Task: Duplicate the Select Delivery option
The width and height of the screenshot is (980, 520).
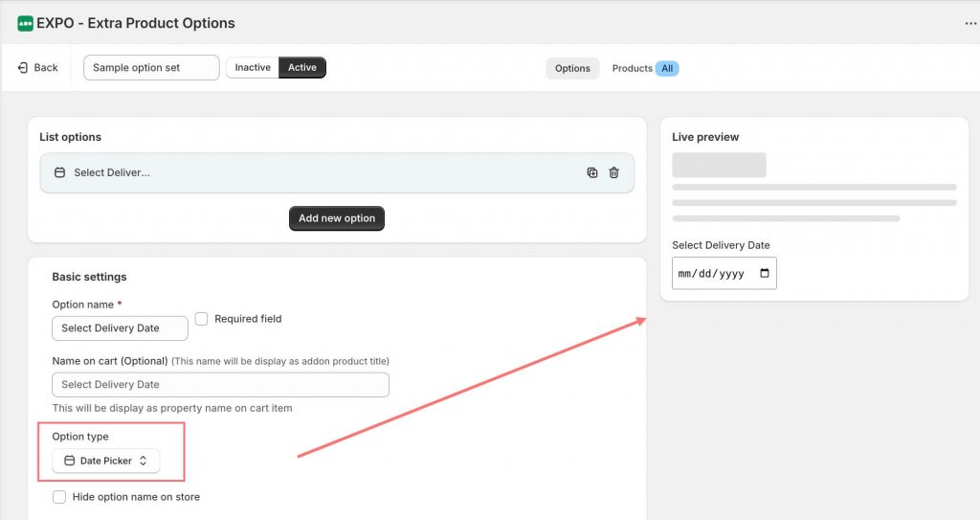Action: click(592, 173)
